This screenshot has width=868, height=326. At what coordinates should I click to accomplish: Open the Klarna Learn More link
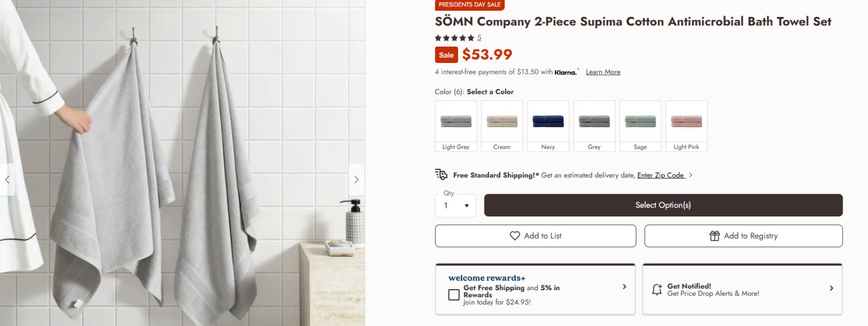[603, 72]
